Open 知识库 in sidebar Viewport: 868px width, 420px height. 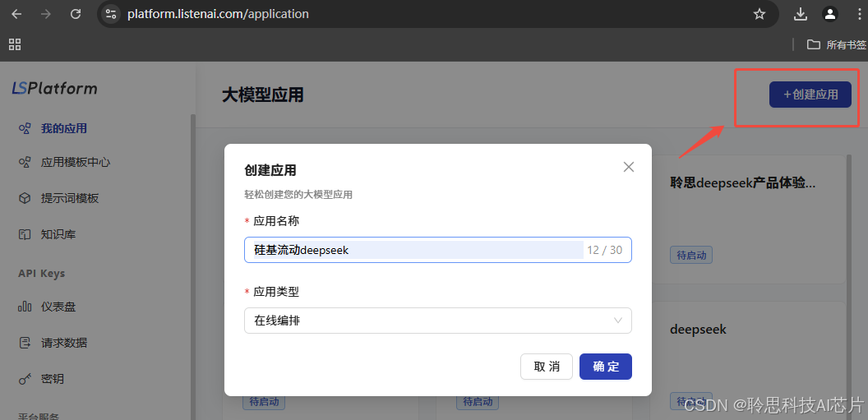pos(58,234)
